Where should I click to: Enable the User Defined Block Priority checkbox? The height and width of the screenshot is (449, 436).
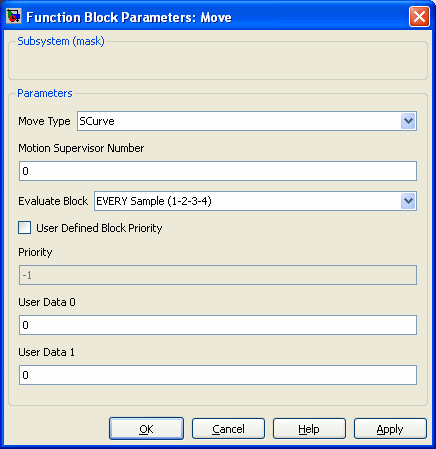(x=25, y=228)
